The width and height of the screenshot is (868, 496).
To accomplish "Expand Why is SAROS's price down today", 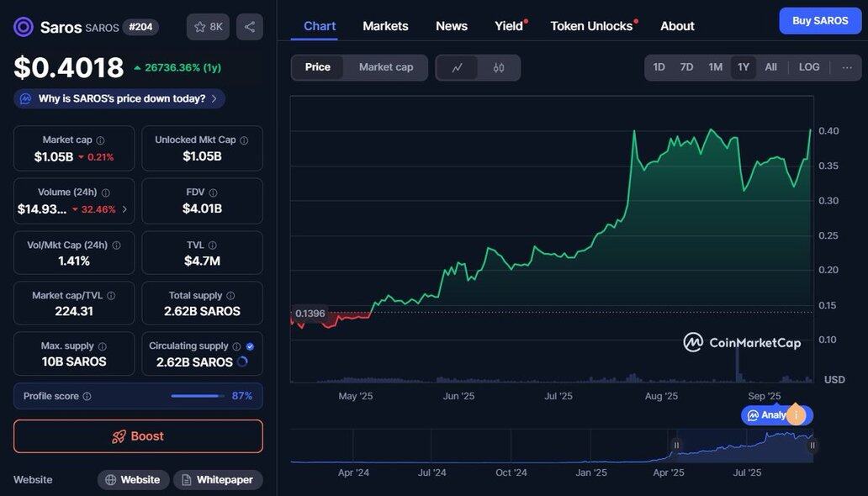I will [119, 98].
